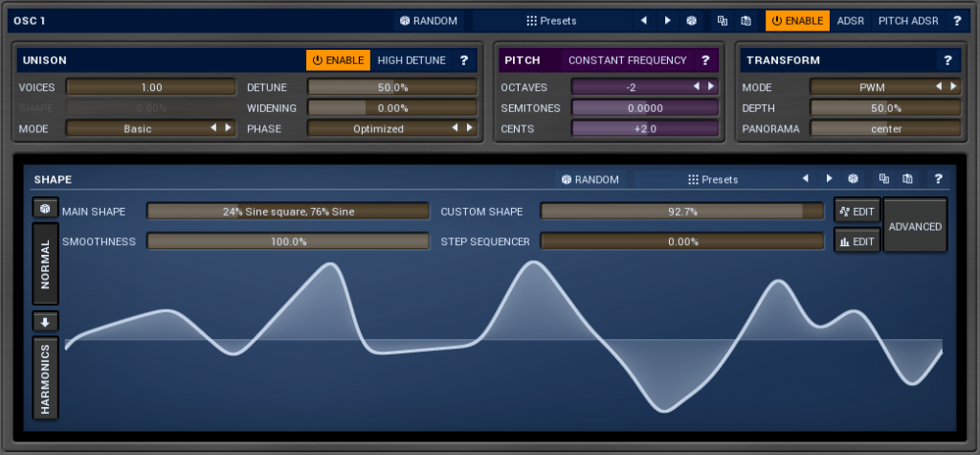Open the PITCH ADSR tab

pos(908,21)
